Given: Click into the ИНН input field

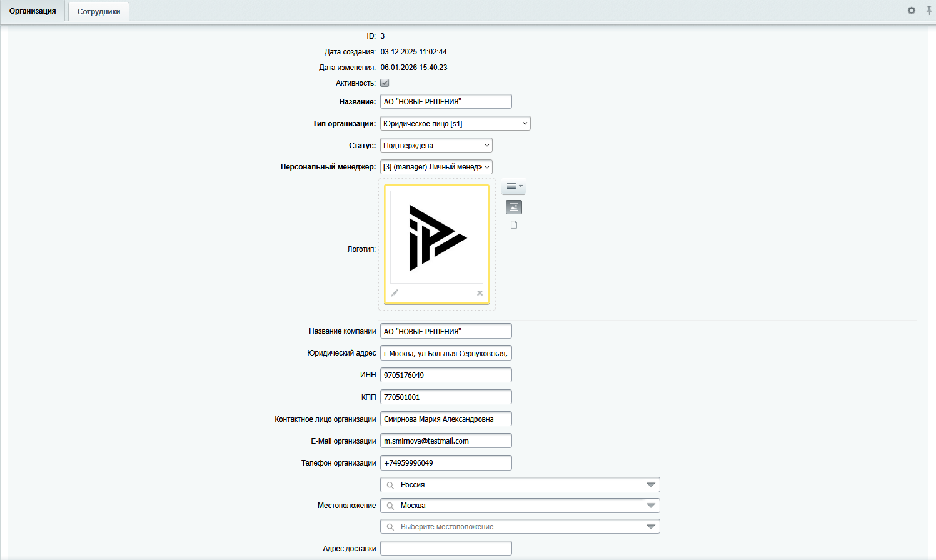Looking at the screenshot, I should pos(445,376).
